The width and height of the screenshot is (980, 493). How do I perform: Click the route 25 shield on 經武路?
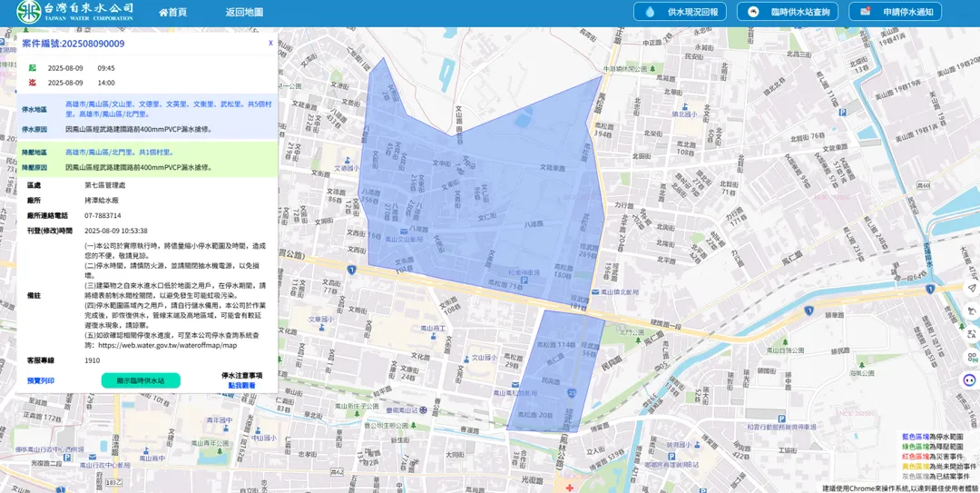coord(572,392)
